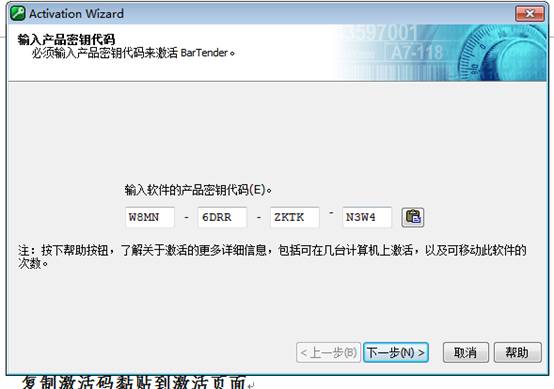Click the heading 输入产品密钥代码
Screen dimensions: 554x389
pos(66,39)
